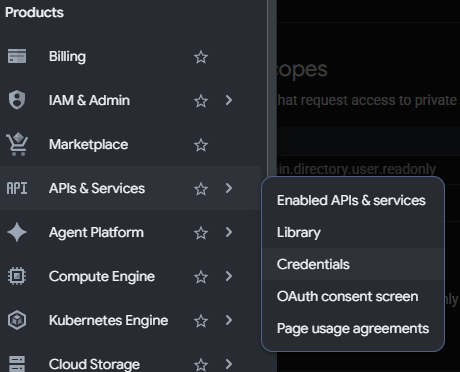Screen dimensions: 460x372
Task: Select Library from the submenu
Action: 353,232
